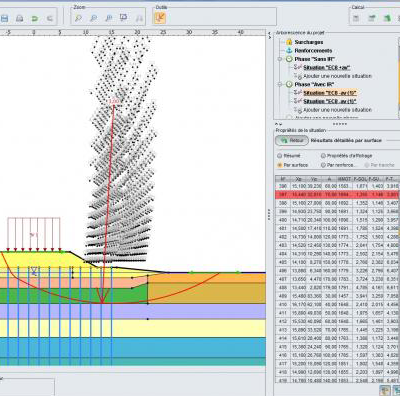Click the green icon in the Calcul group
Screen dimensions: 400x396
(387, 18)
